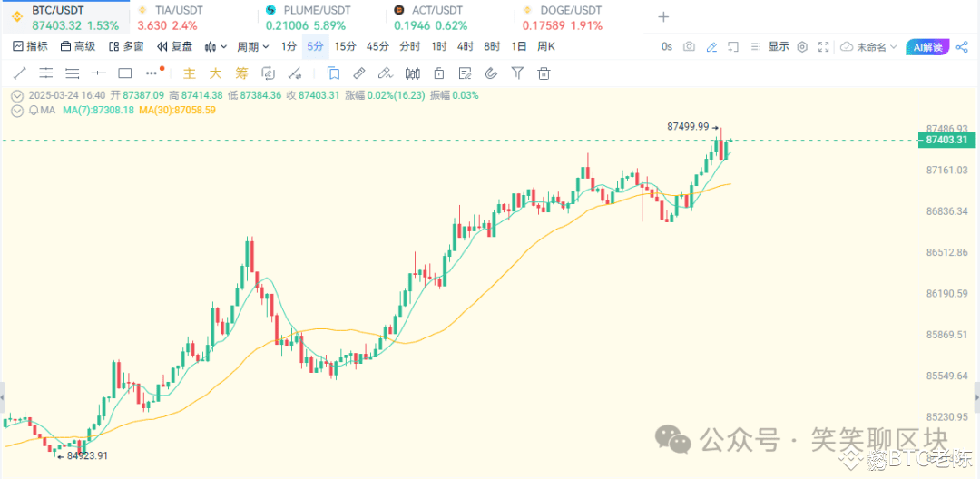This screenshot has width=980, height=479.
Task: Click the candlestick pattern tool in drawing bar
Action: coord(412,73)
